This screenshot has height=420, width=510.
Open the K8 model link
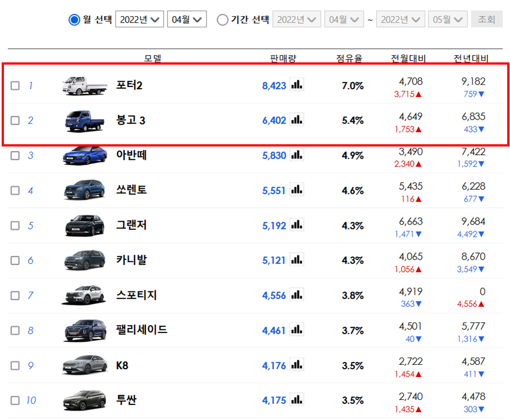[122, 365]
